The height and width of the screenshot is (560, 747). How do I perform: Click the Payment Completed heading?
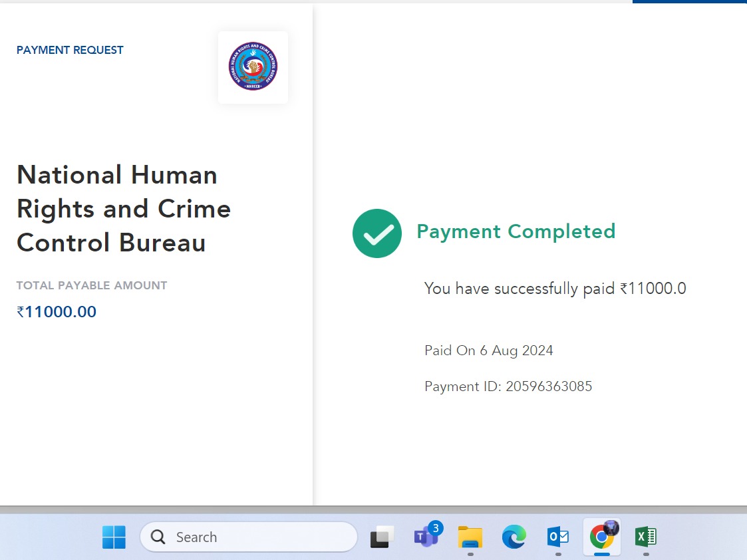tap(516, 231)
